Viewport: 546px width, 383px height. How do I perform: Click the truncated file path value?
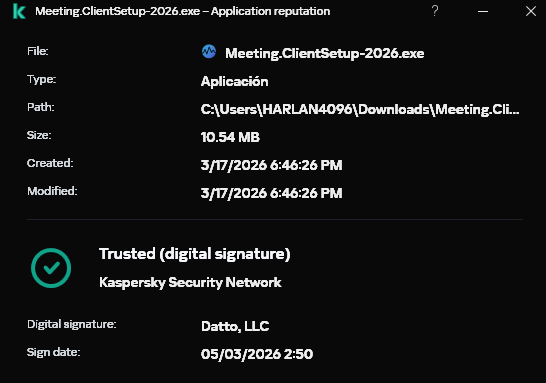360,109
